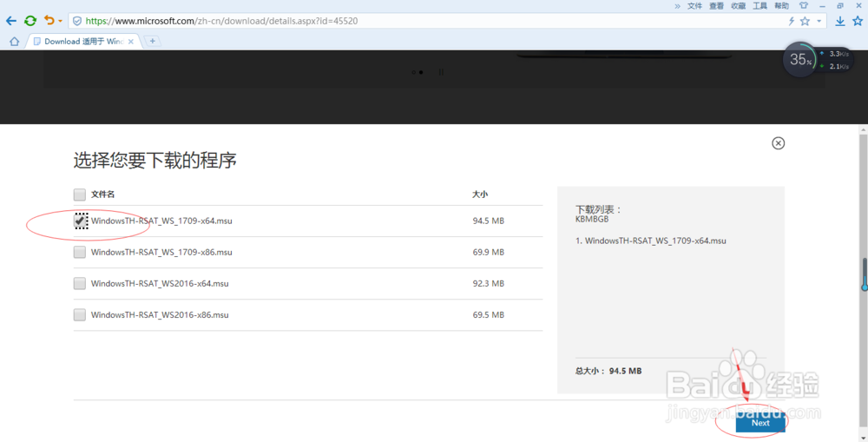Click the 92.3 MB size value
Image resolution: width=868 pixels, height=442 pixels.
click(488, 284)
